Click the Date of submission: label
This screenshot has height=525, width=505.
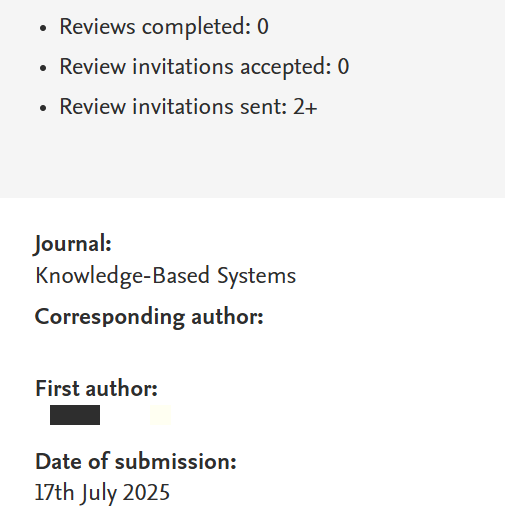pyautogui.click(x=136, y=461)
